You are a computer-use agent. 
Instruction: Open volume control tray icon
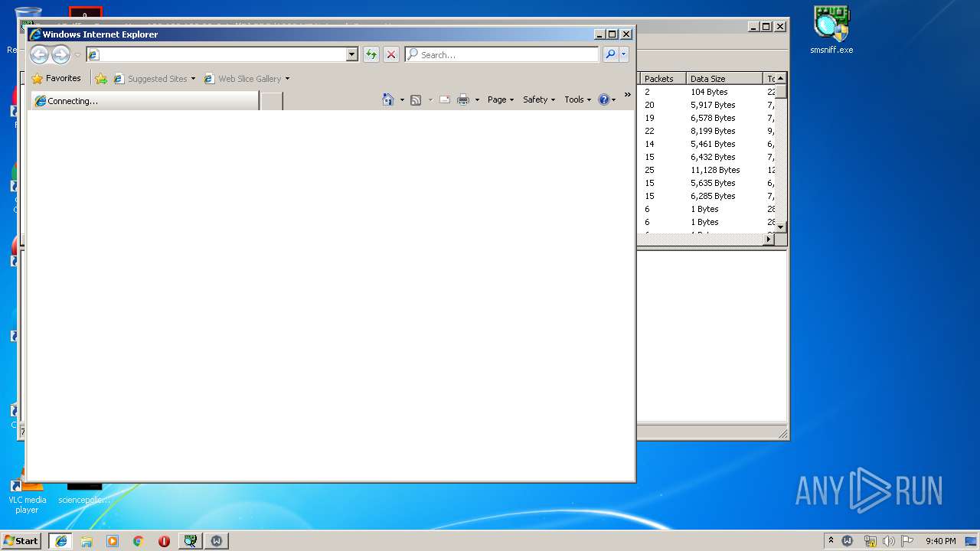click(888, 541)
